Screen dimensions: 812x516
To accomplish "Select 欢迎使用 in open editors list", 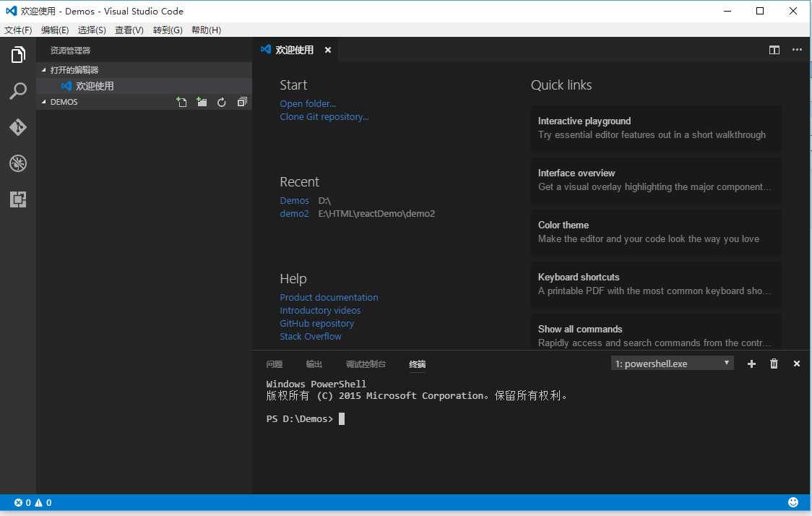I will pos(144,86).
